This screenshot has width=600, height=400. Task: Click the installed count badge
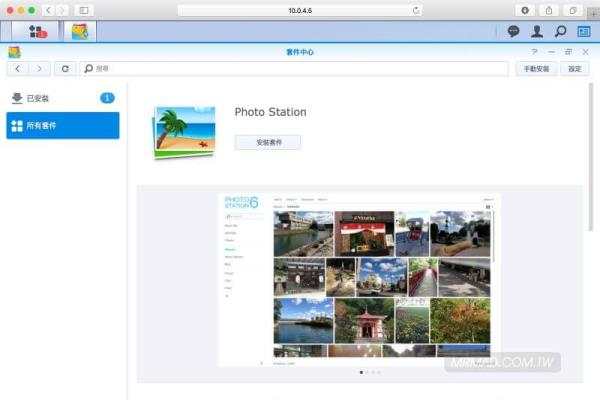107,98
